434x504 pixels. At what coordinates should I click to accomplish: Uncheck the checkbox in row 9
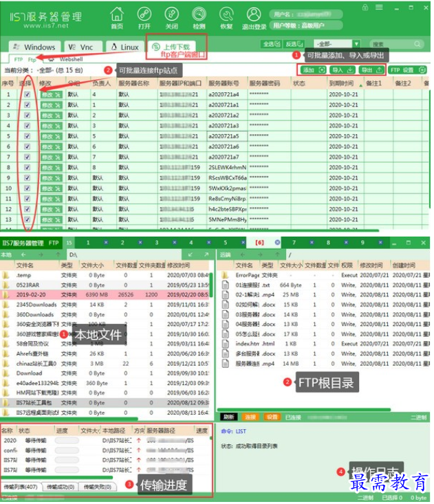[28, 178]
